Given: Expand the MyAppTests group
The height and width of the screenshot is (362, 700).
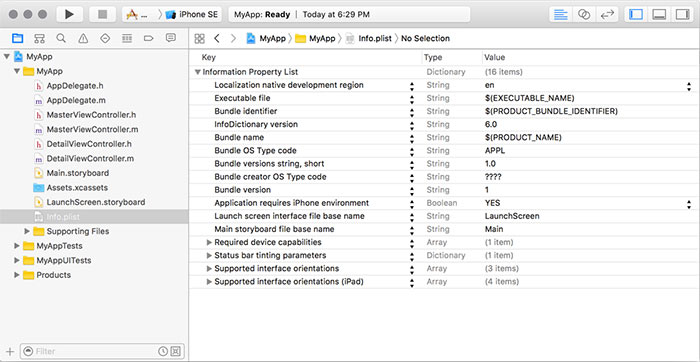Looking at the screenshot, I should click(17, 246).
